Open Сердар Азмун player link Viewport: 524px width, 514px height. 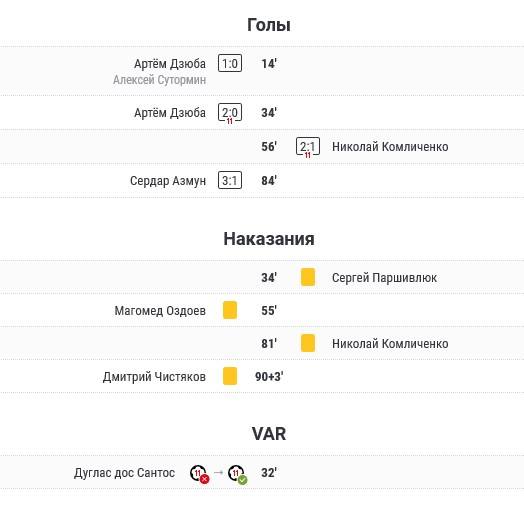click(168, 181)
